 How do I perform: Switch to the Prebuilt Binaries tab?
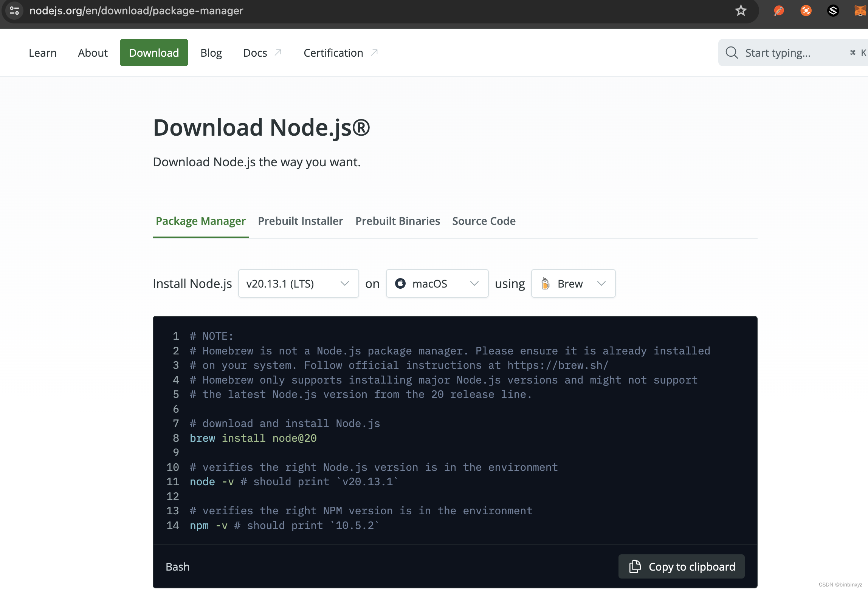[398, 221]
